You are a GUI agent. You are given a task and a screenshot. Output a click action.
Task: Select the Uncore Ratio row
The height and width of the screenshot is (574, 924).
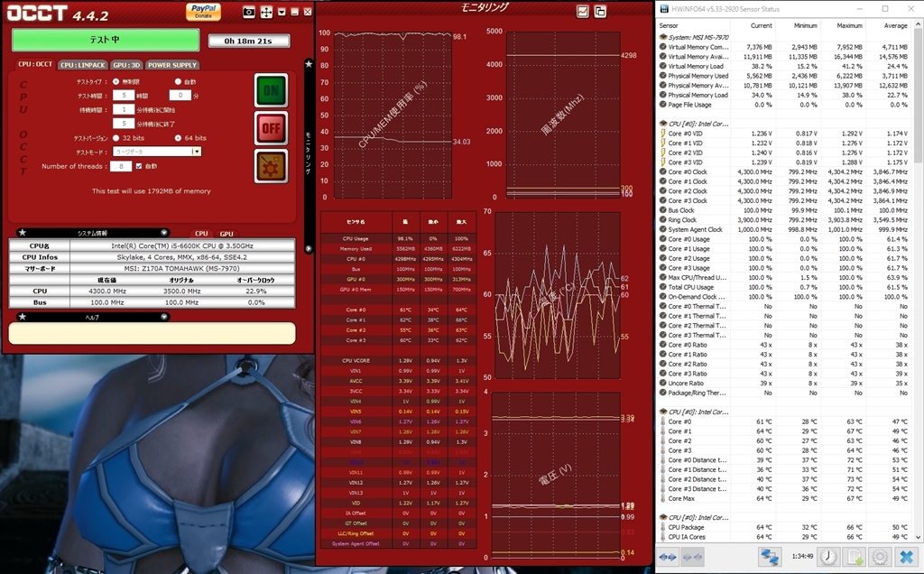[x=784, y=383]
